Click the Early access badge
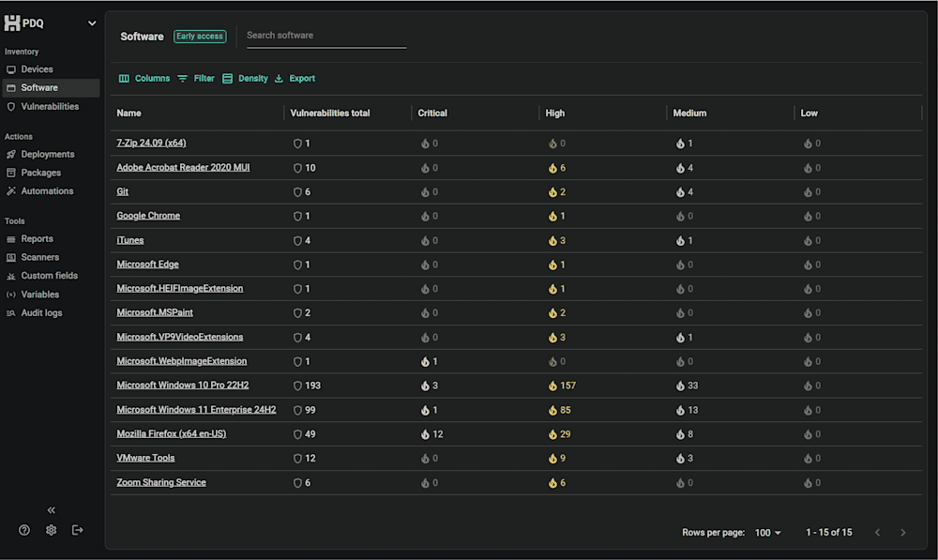Screen dimensions: 938x560 coord(200,37)
